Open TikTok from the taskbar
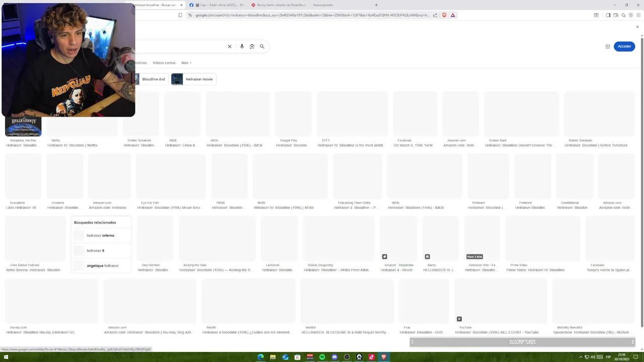The image size is (644, 362). 371,357
